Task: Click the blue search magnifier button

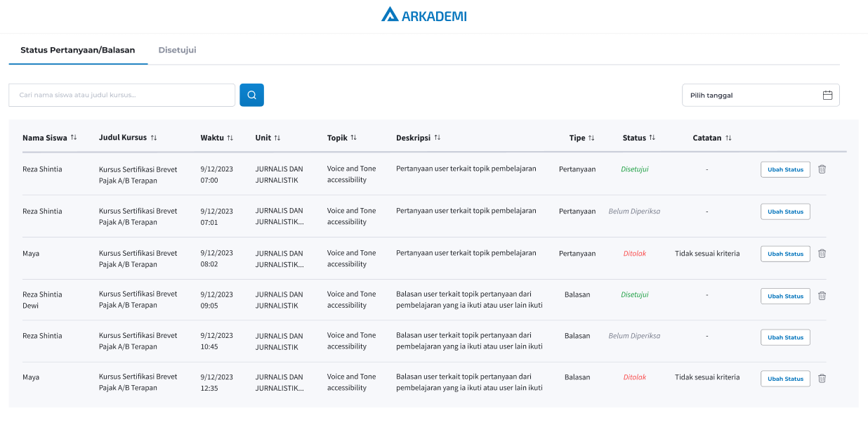Action: point(251,95)
